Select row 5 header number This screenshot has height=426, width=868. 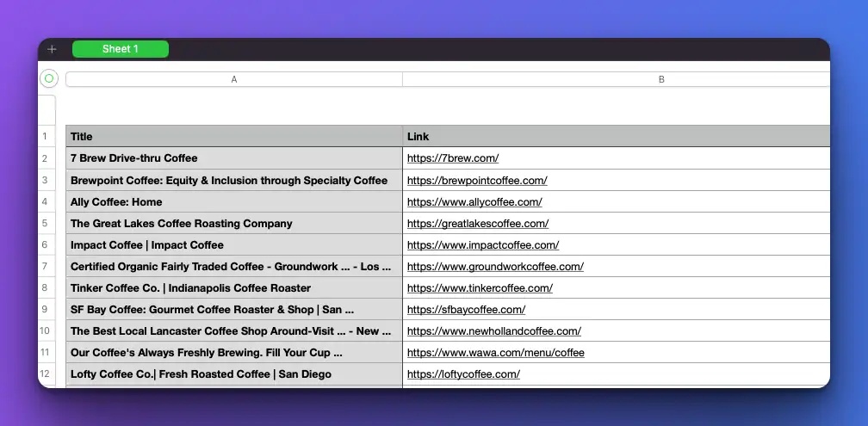(45, 223)
